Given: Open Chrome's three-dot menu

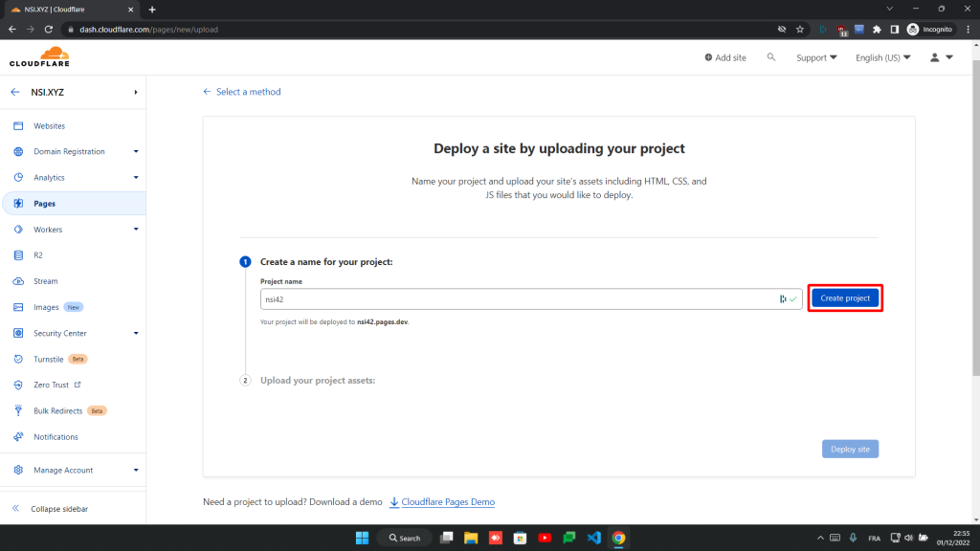Looking at the screenshot, I should (969, 30).
